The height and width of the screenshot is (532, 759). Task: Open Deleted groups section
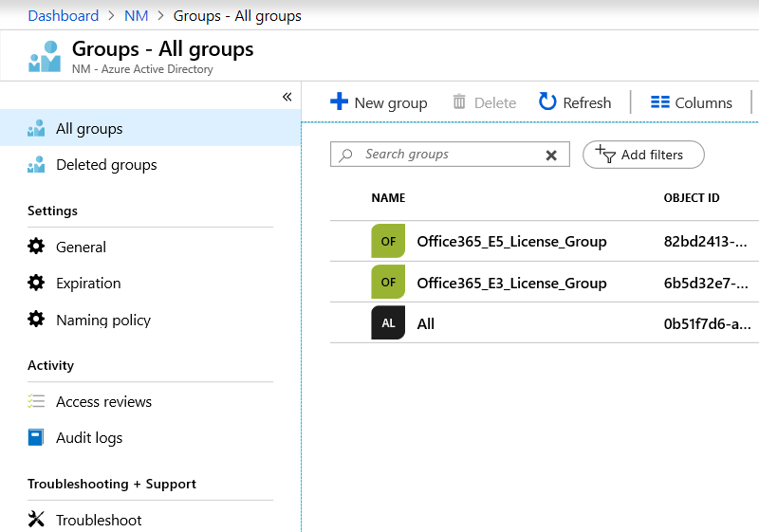tap(106, 165)
